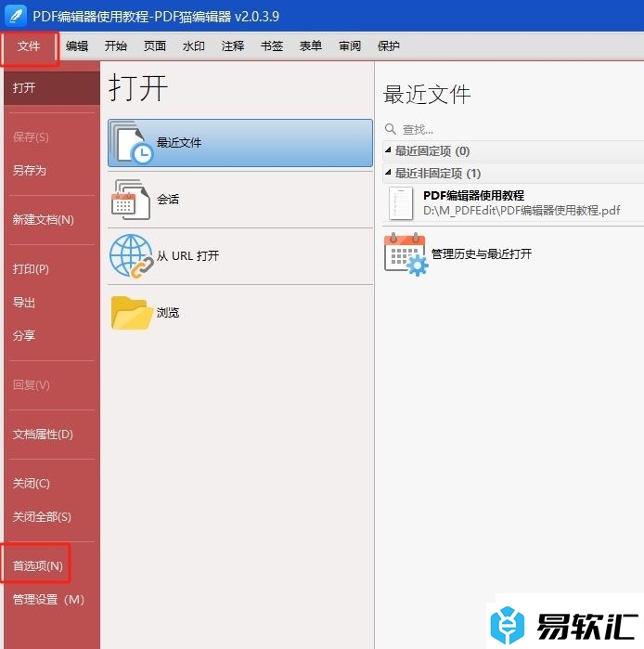Choose 另存为 in the sidebar
The image size is (644, 649).
[30, 170]
